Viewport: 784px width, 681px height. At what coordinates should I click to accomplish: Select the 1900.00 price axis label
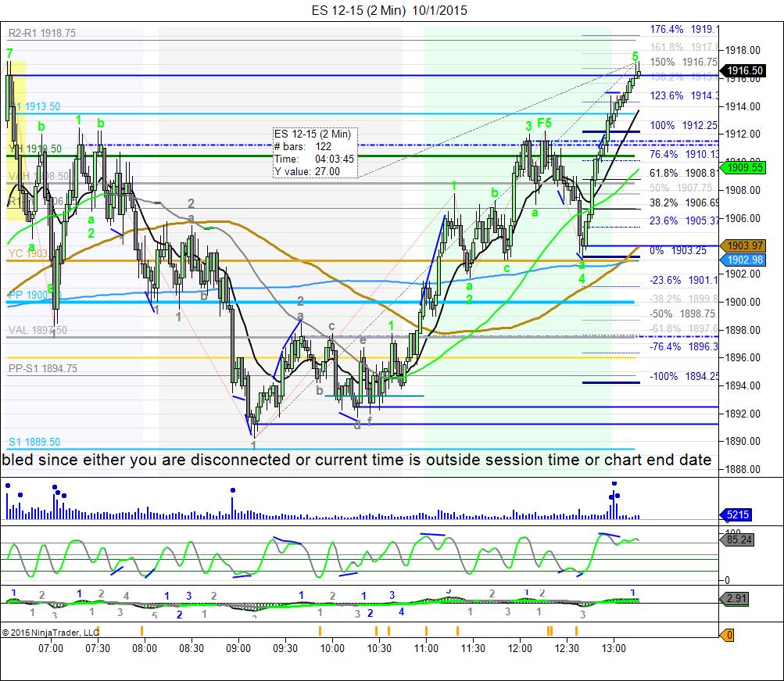tap(743, 302)
